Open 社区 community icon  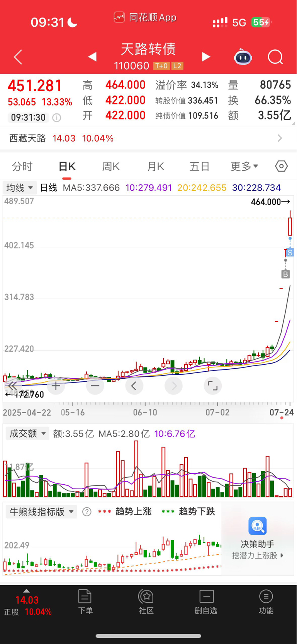point(146,602)
